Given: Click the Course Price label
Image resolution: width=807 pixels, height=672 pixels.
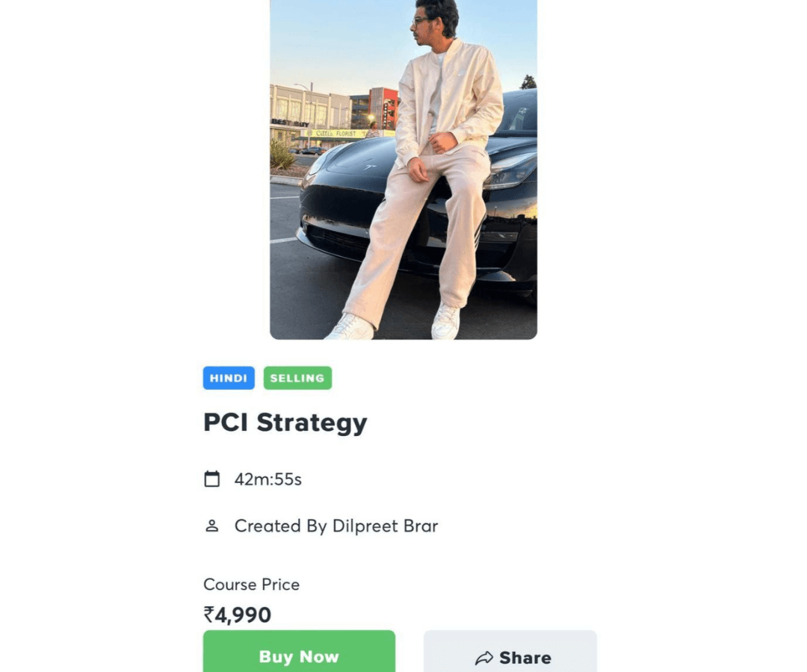Looking at the screenshot, I should tap(251, 585).
